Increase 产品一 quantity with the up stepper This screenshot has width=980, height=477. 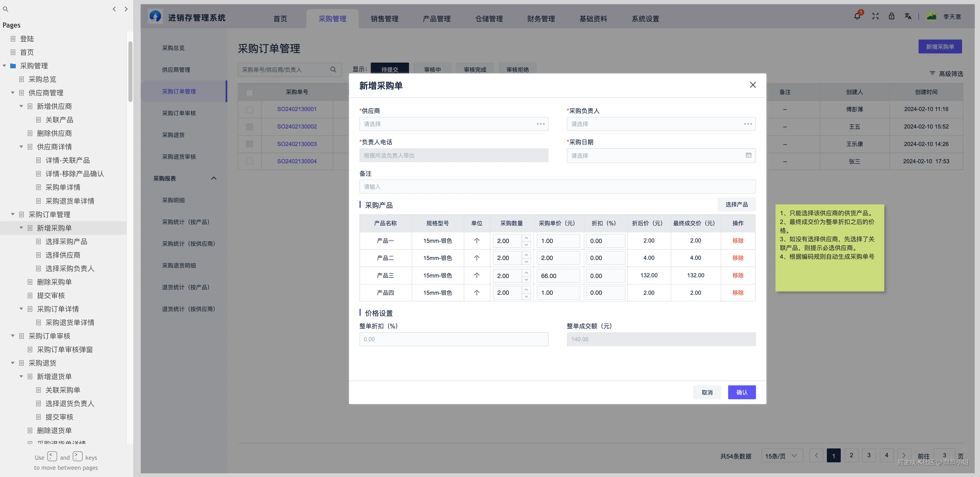[x=526, y=237]
